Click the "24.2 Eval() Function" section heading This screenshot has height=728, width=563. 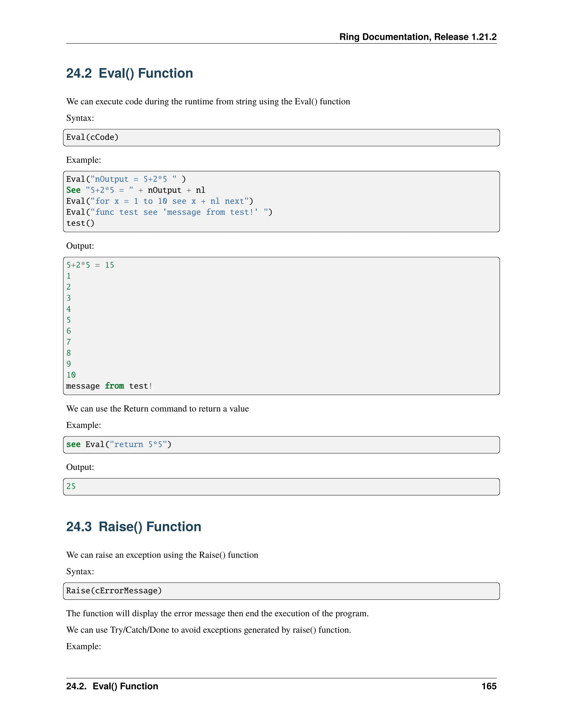tap(129, 73)
